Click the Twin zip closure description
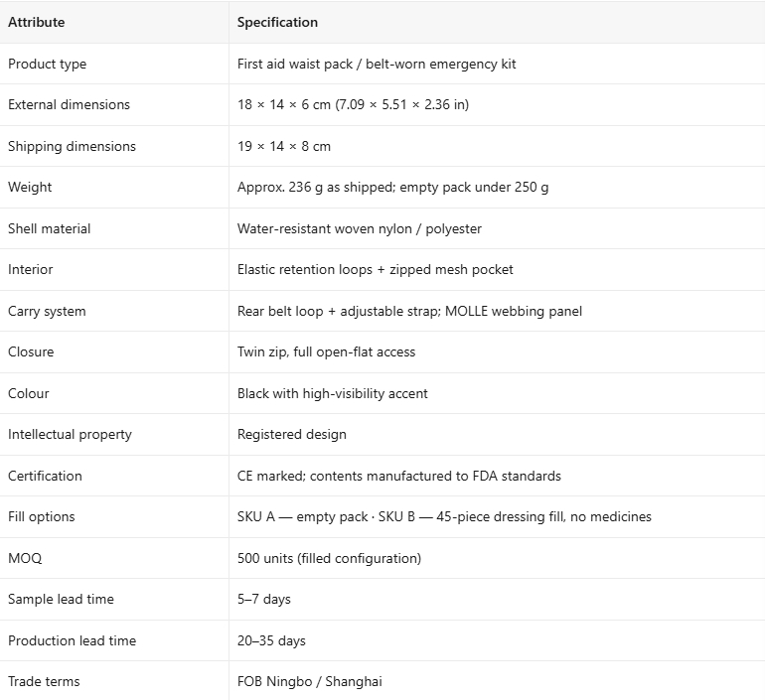This screenshot has width=765, height=700. tap(327, 351)
